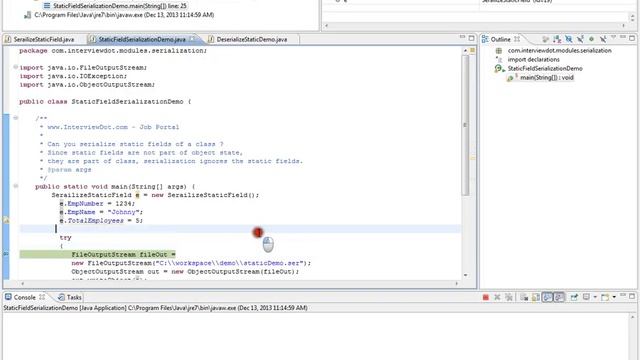This screenshot has height=360, width=640.
Task: Toggle Hide Non-Public Members in Outline
Action: (x=591, y=39)
